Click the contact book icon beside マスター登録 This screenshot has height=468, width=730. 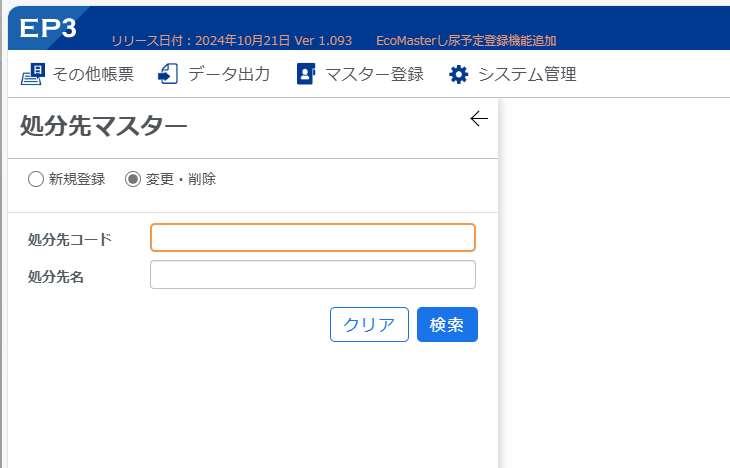coord(306,74)
